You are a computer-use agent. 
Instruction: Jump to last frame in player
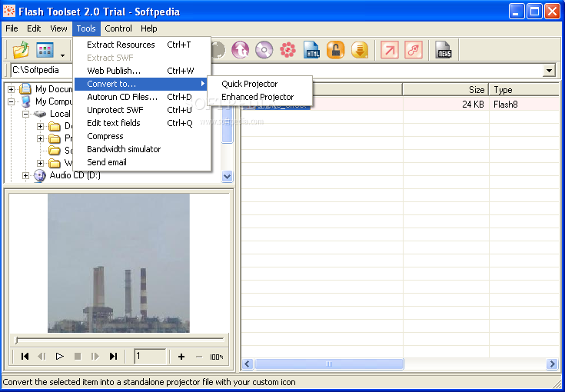point(113,357)
